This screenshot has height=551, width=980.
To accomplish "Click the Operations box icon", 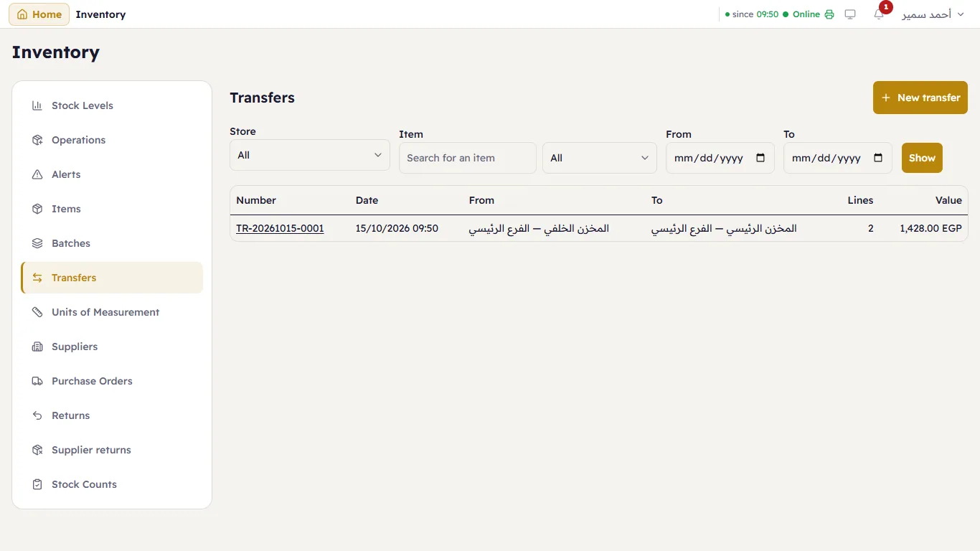I will (x=37, y=140).
